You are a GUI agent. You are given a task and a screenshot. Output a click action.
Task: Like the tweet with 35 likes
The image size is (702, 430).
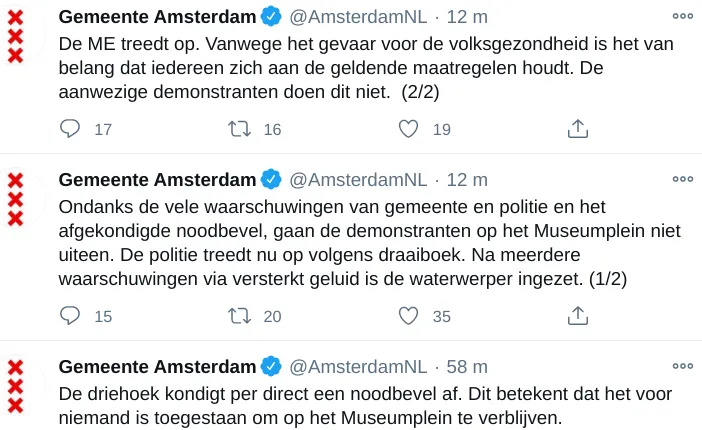click(408, 316)
